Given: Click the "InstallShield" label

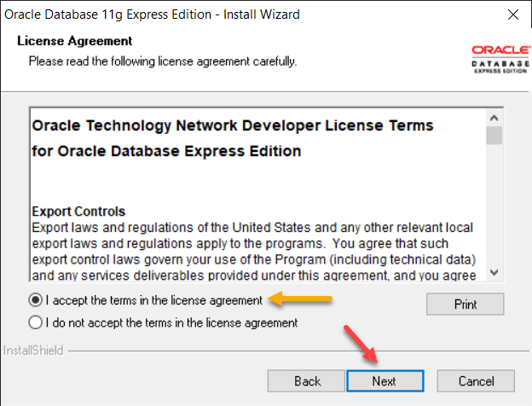Looking at the screenshot, I should [x=33, y=351].
